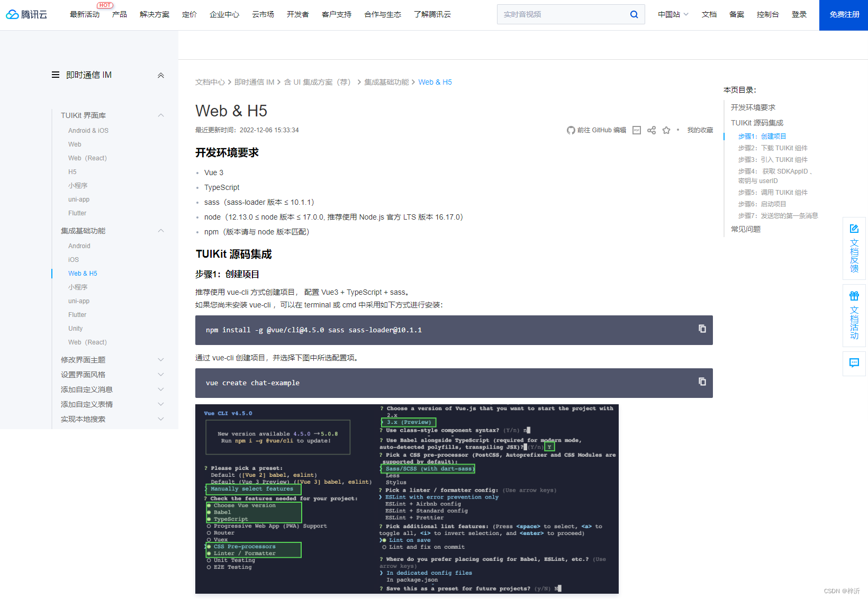This screenshot has width=868, height=599.
Task: Click the share icon under the title
Action: click(x=652, y=130)
